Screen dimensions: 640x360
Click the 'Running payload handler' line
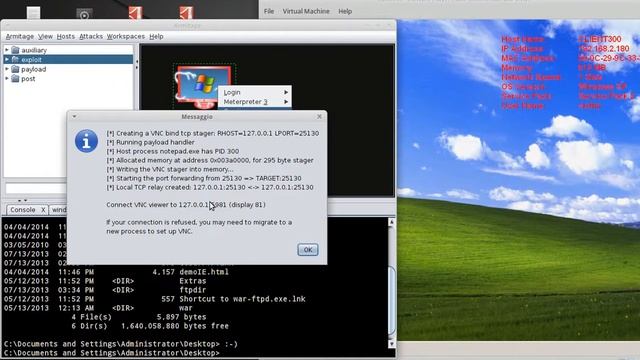click(x=150, y=142)
